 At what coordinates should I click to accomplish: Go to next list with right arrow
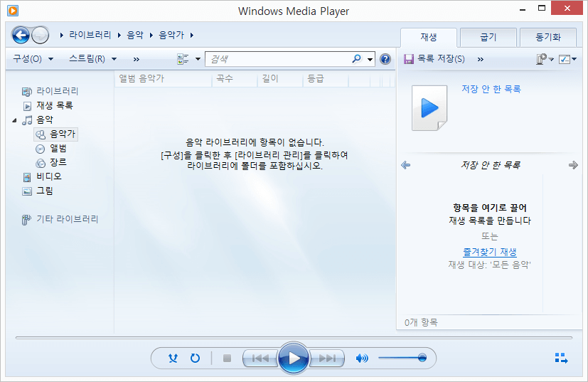click(x=573, y=165)
